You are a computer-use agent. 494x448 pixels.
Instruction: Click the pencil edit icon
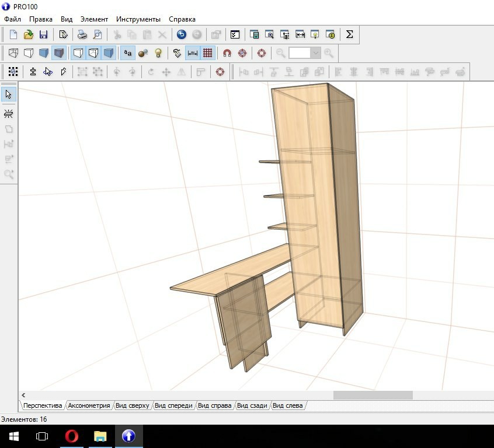63,72
